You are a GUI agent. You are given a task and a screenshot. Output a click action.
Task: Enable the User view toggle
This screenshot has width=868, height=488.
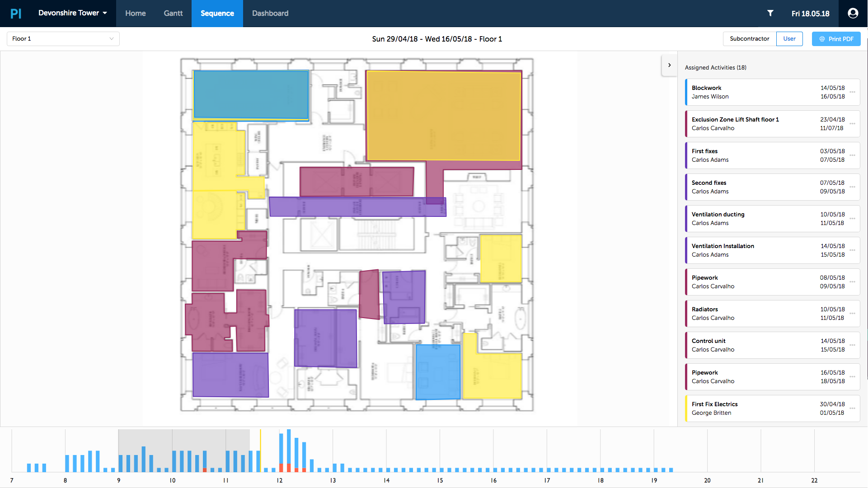[789, 39]
